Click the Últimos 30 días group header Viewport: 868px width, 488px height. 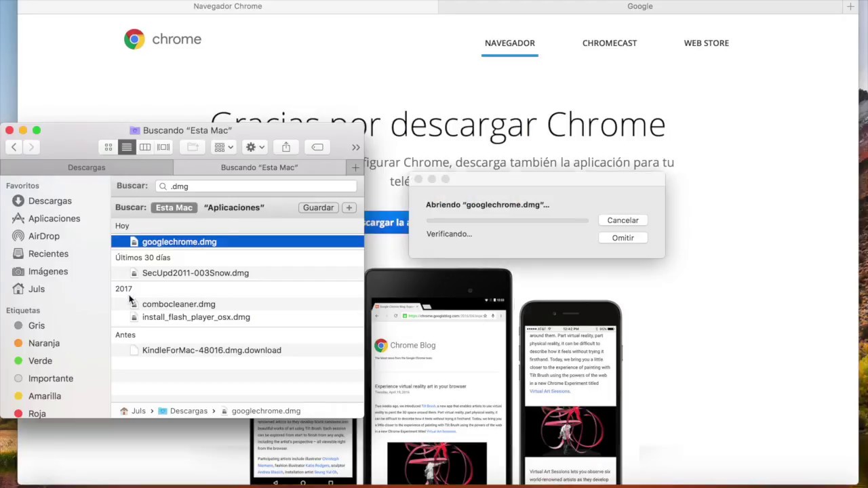[142, 258]
